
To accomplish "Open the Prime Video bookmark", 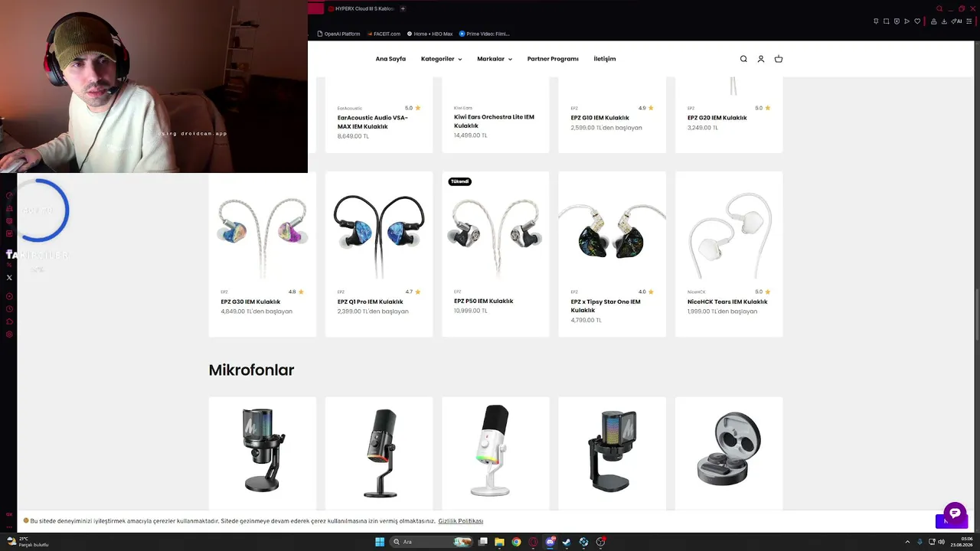I will [484, 34].
